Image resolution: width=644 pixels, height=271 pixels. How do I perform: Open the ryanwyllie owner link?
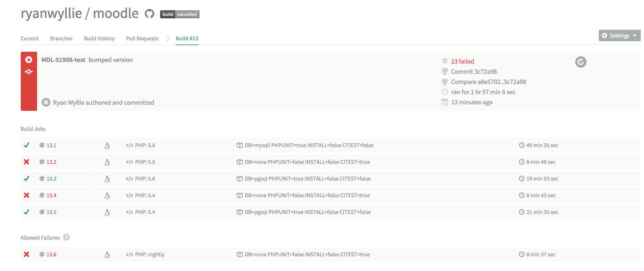point(51,13)
